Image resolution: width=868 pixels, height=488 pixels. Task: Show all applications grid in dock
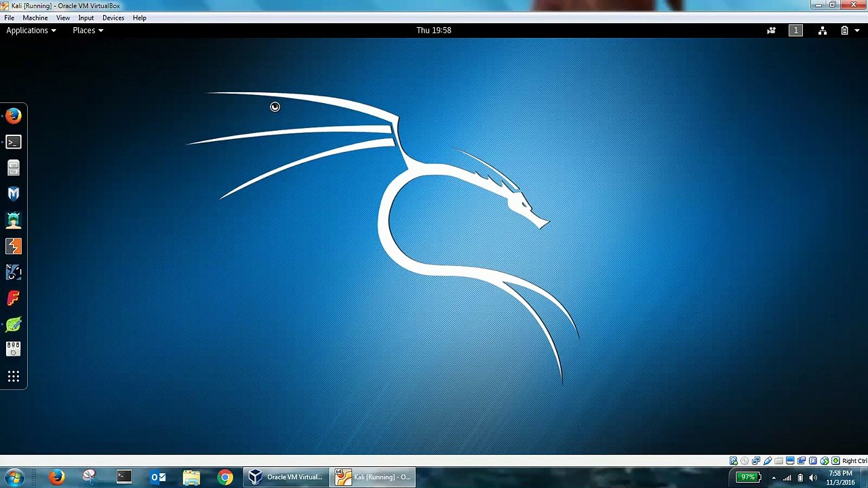click(14, 377)
